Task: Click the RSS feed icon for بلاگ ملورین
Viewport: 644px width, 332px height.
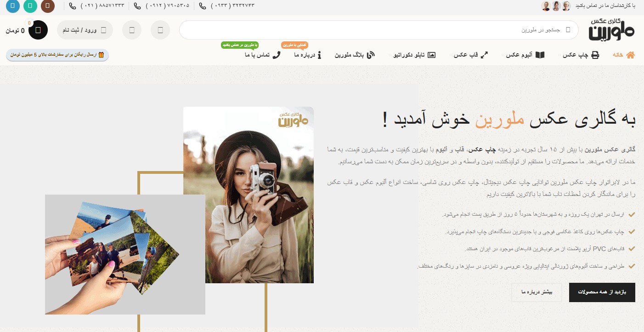Action: coord(371,55)
